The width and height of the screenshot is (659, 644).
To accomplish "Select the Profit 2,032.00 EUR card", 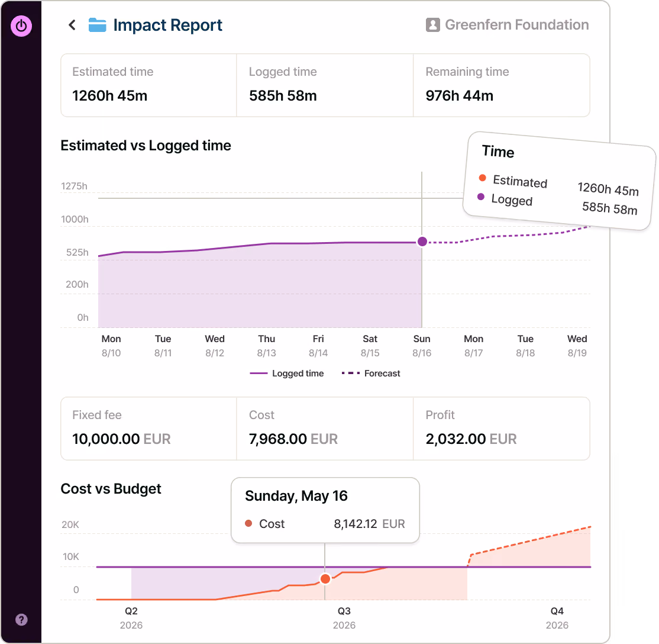I will point(502,429).
